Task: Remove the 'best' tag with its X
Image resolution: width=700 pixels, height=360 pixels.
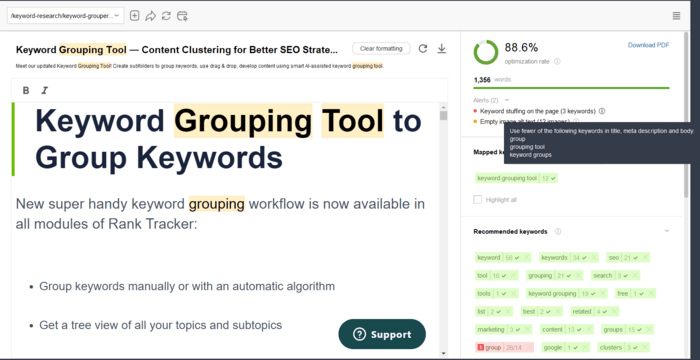Action: coord(558,311)
